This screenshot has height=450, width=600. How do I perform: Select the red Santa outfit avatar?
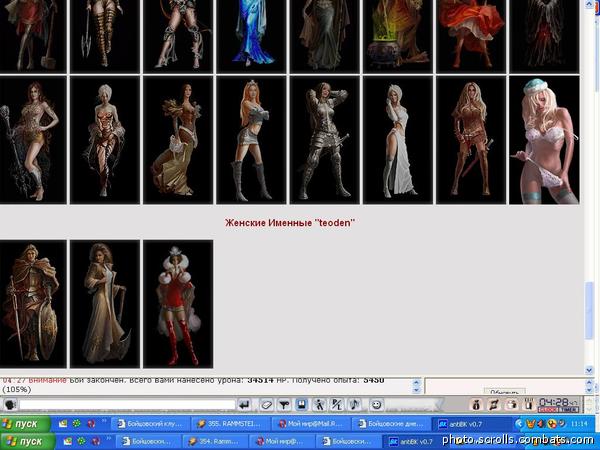tap(178, 304)
